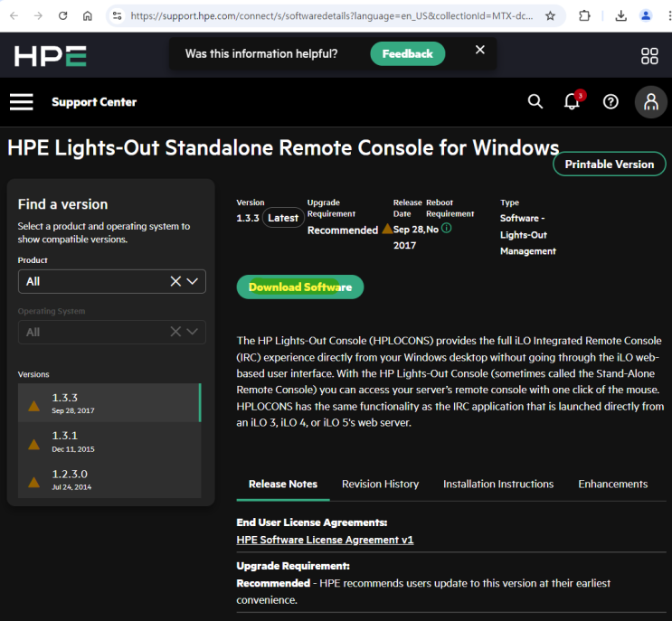Open Installation Instructions tab

(x=498, y=484)
